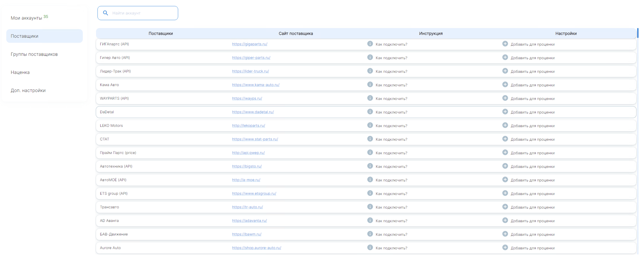Visit wayps.ru supplier site
The height and width of the screenshot is (261, 644).
point(247,98)
